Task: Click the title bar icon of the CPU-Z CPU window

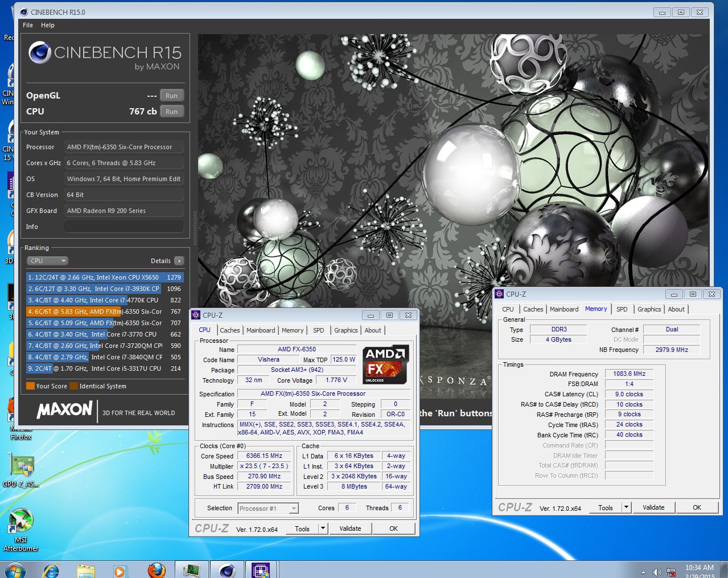Action: pos(196,315)
